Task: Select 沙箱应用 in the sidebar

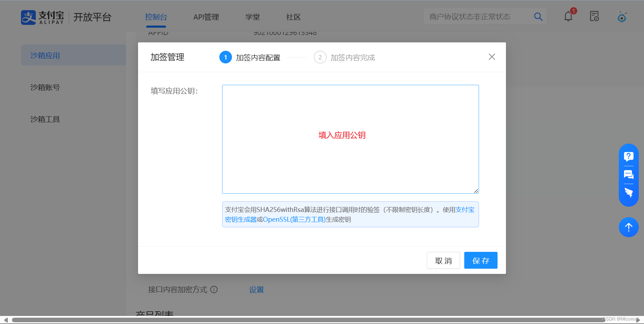Action: pyautogui.click(x=74, y=55)
